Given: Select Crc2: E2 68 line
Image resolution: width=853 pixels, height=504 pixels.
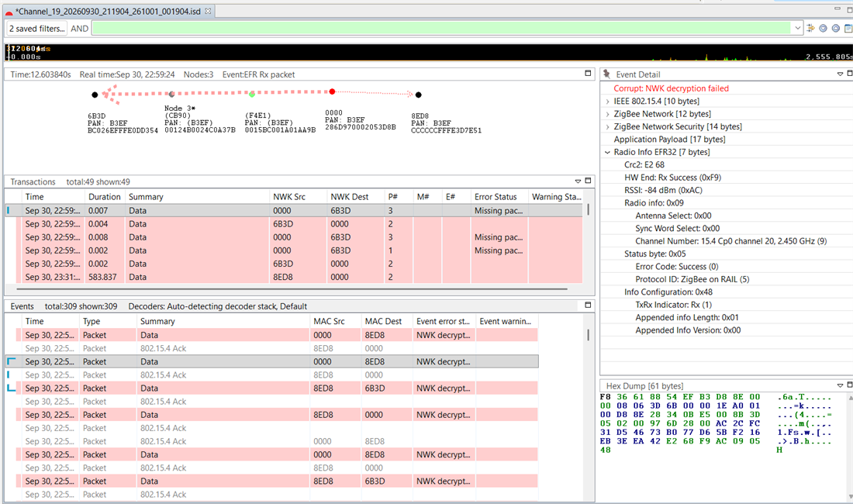Looking at the screenshot, I should (644, 164).
